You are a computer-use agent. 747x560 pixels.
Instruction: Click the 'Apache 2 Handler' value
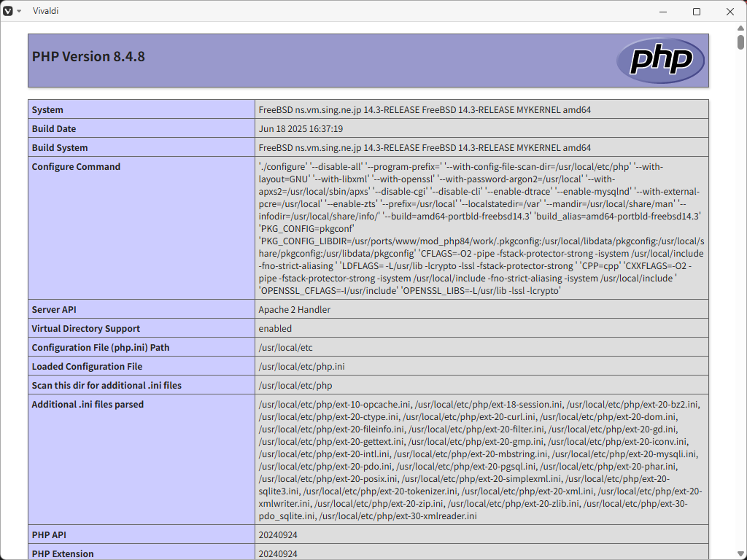[x=295, y=309]
